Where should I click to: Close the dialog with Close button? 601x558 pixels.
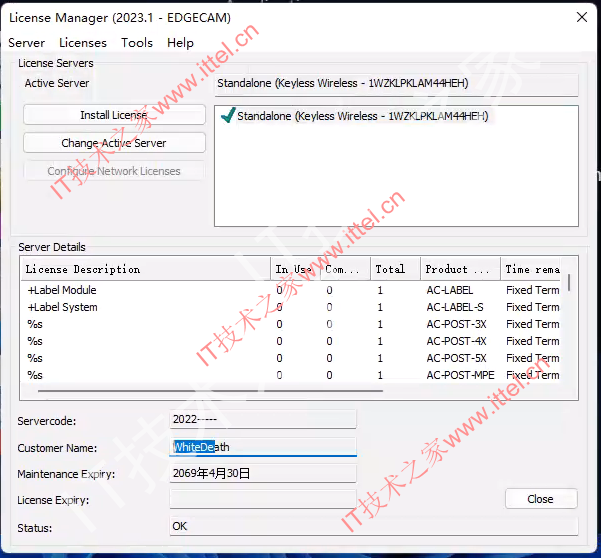coord(541,499)
